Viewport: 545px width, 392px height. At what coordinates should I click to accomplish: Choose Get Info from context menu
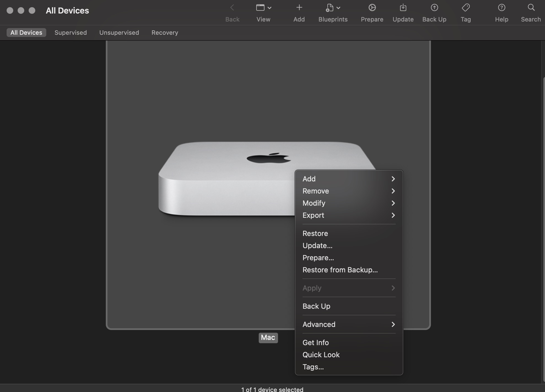pos(315,343)
